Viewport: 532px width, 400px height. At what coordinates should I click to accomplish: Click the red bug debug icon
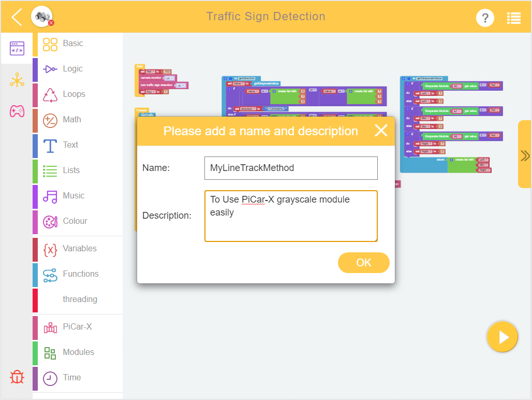(17, 377)
